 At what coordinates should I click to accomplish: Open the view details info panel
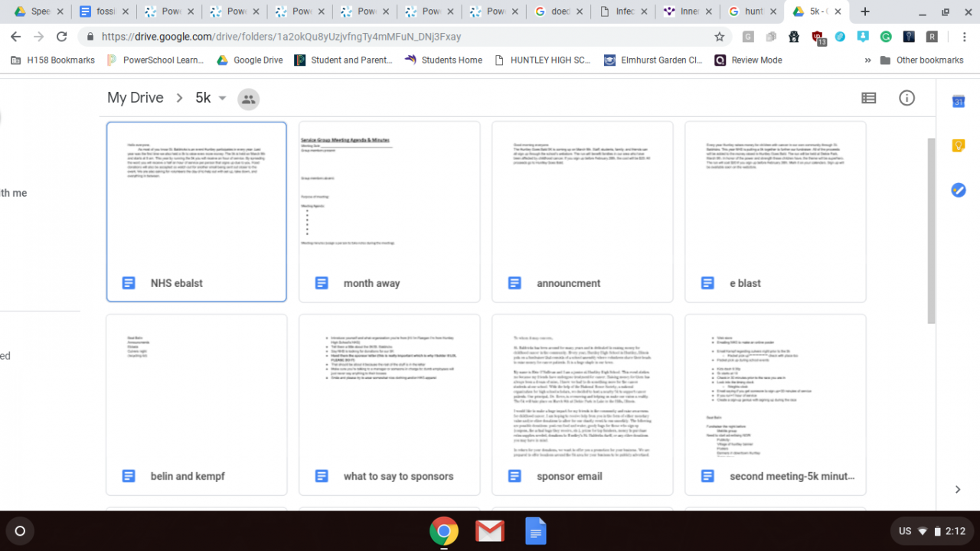[x=907, y=98]
